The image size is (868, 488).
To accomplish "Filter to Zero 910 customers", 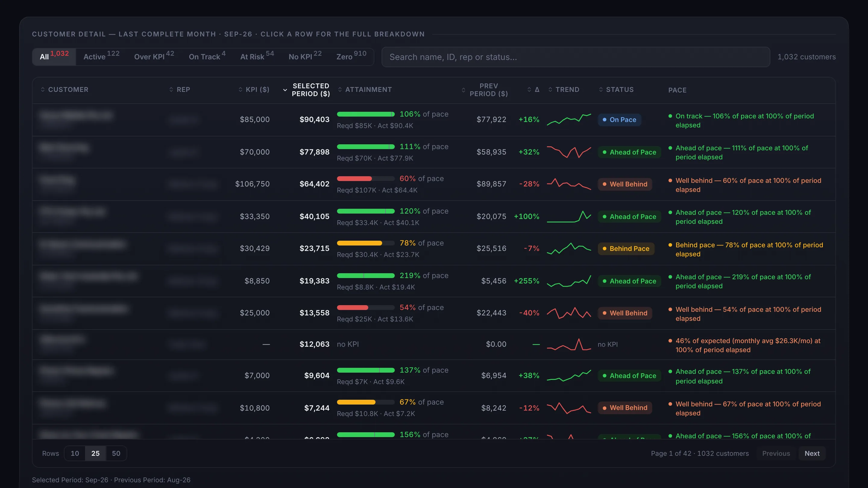I will (351, 57).
